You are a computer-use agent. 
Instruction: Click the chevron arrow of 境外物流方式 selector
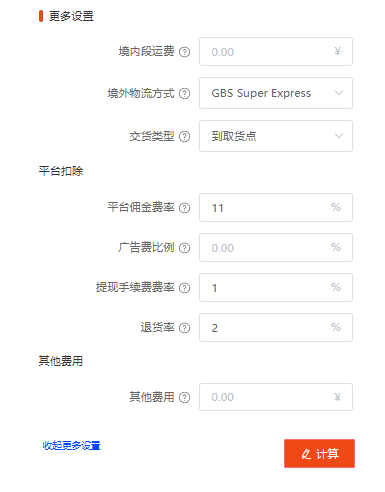(339, 93)
